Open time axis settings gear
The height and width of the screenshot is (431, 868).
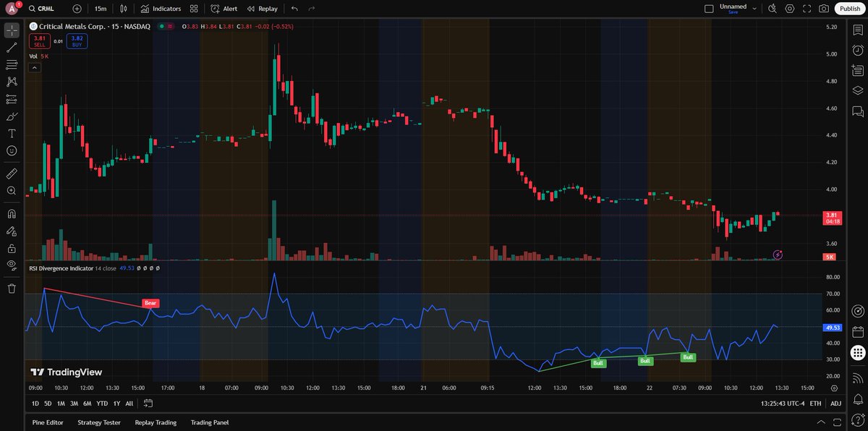834,388
